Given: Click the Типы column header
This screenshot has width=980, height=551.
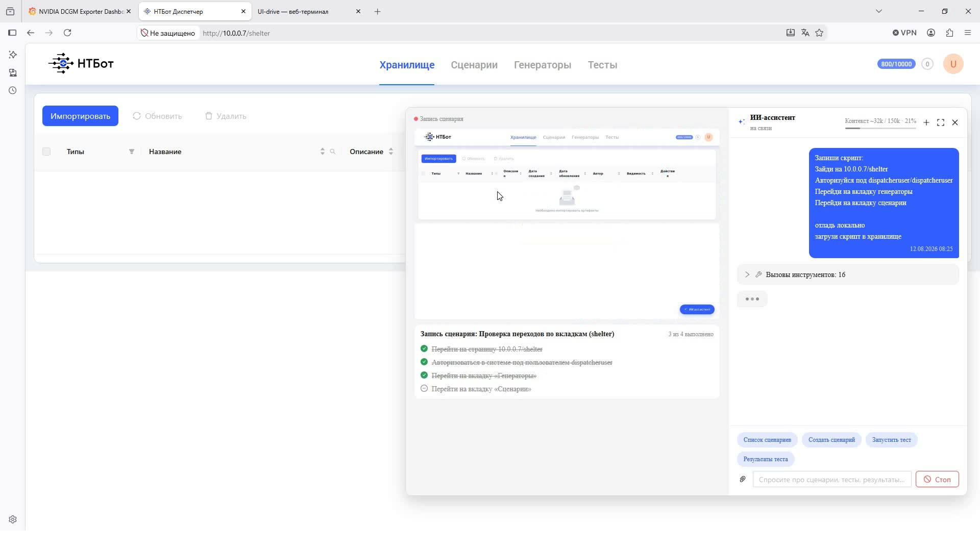Looking at the screenshot, I should pyautogui.click(x=76, y=152).
